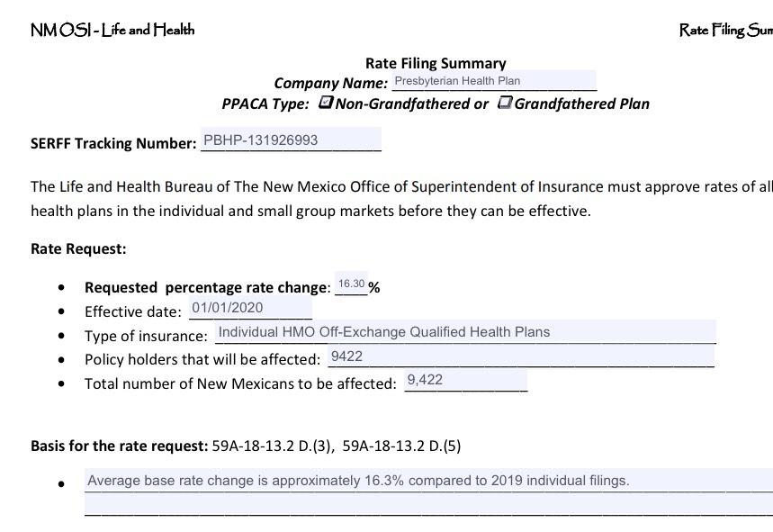
Task: Click the total New Mexicans affected field
Action: (x=465, y=381)
